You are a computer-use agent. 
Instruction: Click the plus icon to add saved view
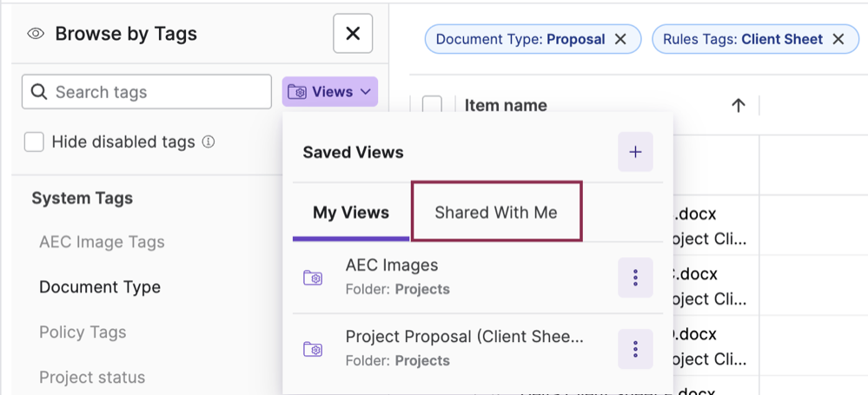635,153
